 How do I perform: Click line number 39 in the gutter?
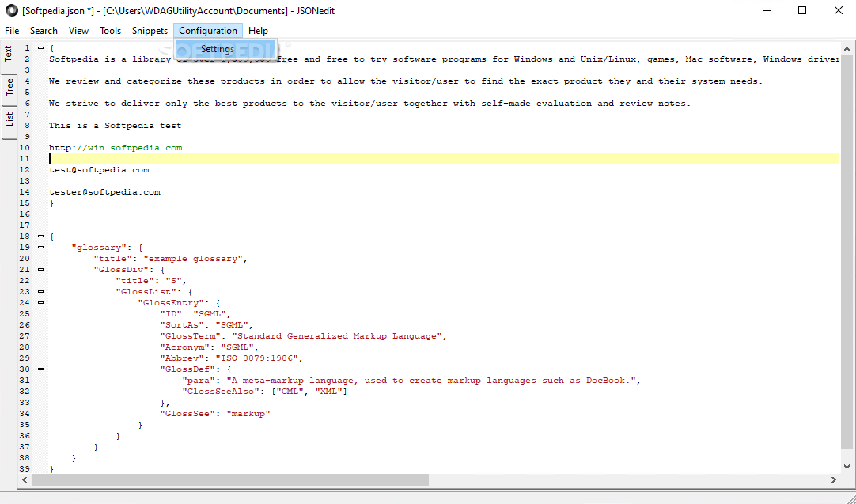(25, 469)
